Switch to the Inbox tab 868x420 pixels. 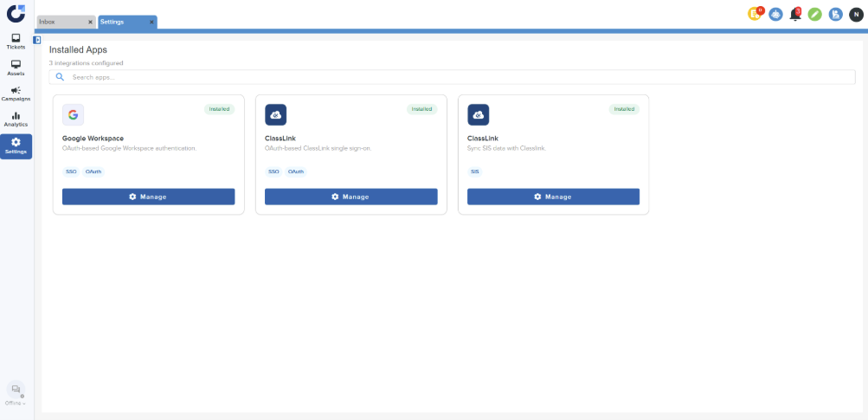[x=59, y=22]
